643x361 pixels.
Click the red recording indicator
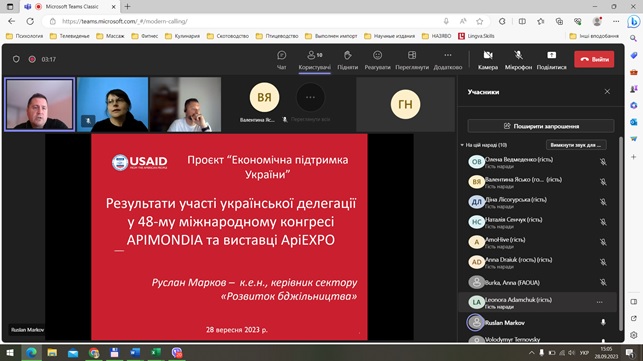click(32, 59)
